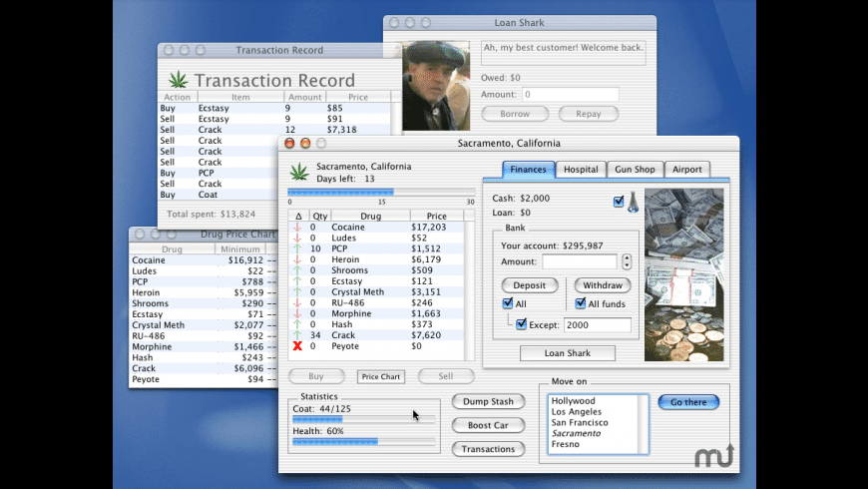Click the flask icon next to Cash

[633, 202]
